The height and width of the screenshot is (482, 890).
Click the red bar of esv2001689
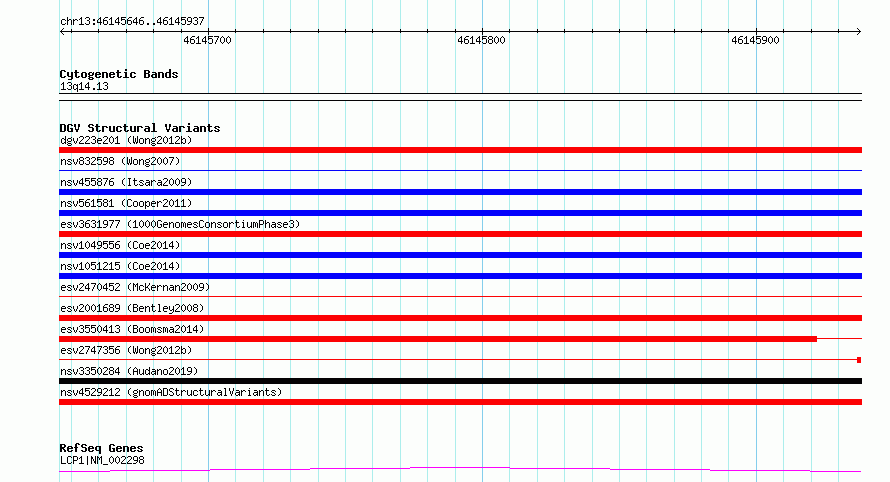(460, 318)
